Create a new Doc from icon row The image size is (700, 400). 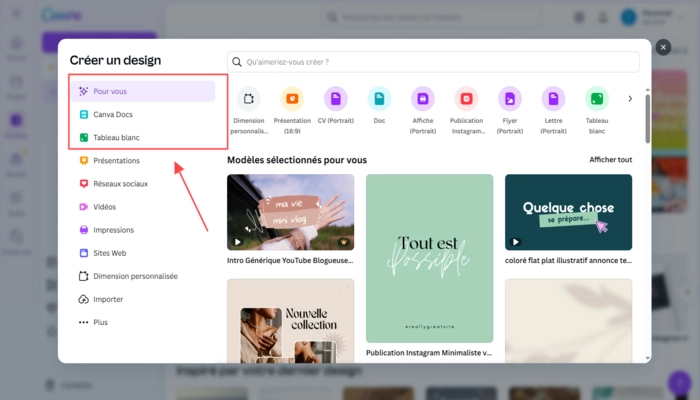tap(379, 99)
